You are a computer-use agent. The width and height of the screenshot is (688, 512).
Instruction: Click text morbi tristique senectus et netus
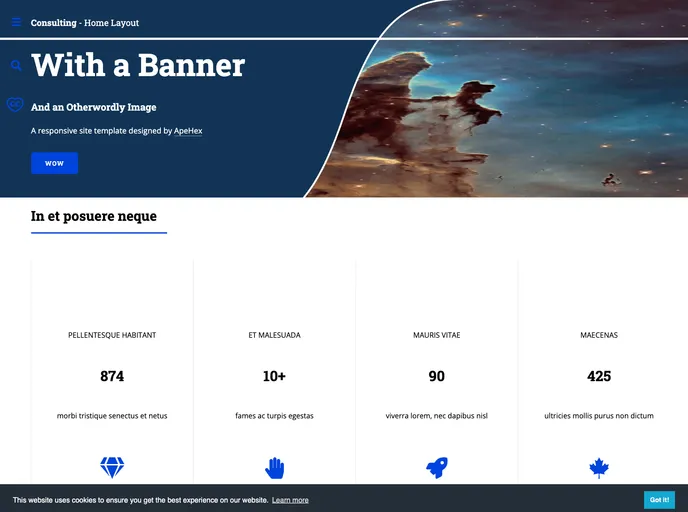coord(112,416)
